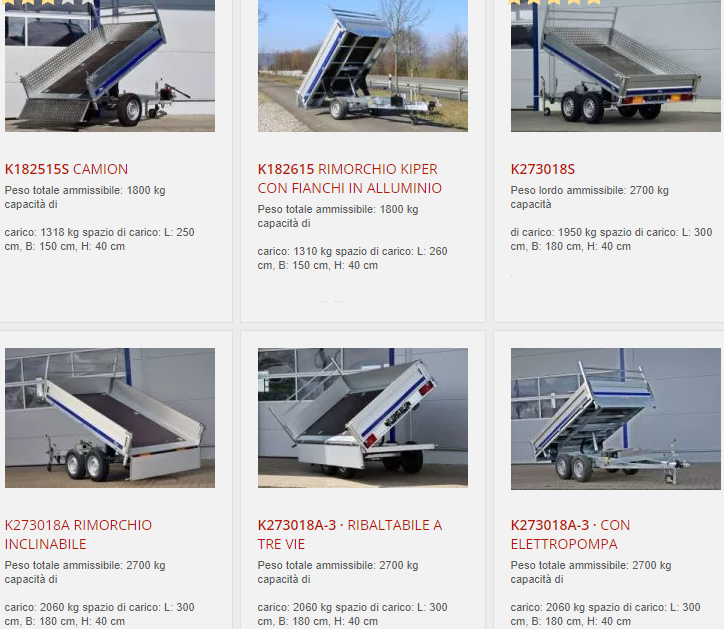Click star rating above the K182515S image

[x=48, y=2]
